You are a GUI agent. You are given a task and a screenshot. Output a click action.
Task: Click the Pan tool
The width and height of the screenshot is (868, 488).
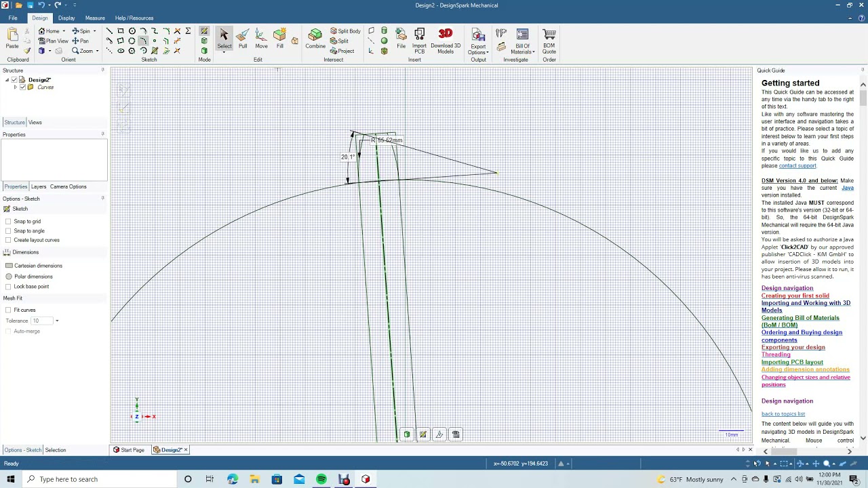pos(81,41)
